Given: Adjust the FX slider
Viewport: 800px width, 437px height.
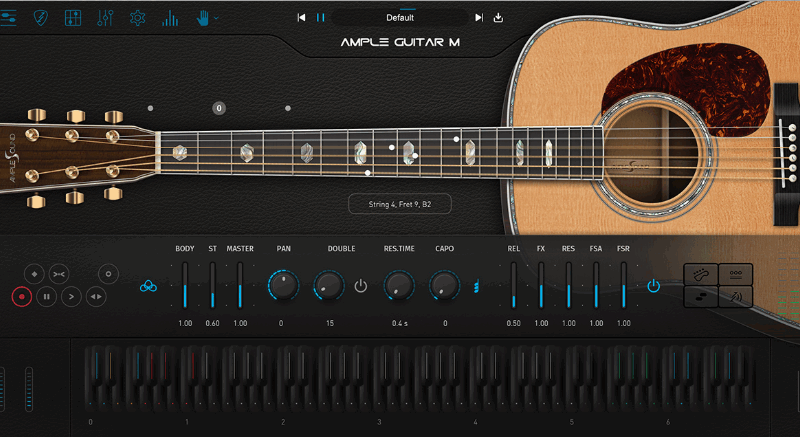Looking at the screenshot, I should pos(541,286).
